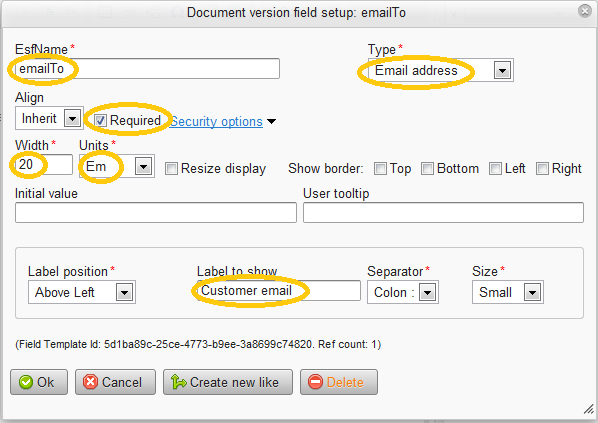This screenshot has height=423, width=598.
Task: Click the Ok button
Action: [x=39, y=382]
